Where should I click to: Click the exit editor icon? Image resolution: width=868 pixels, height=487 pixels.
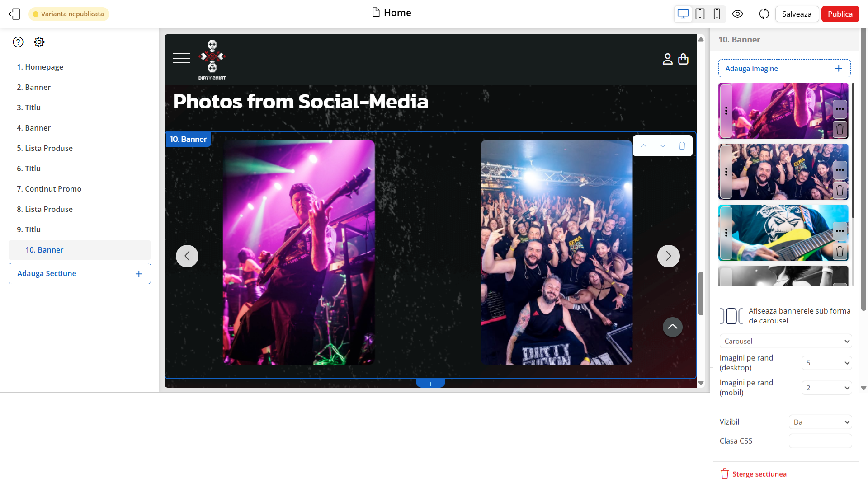(14, 14)
